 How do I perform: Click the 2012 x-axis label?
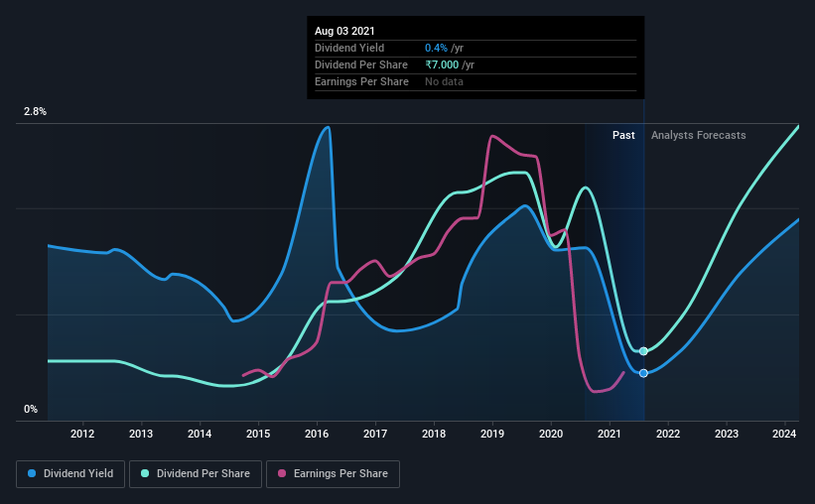(82, 434)
